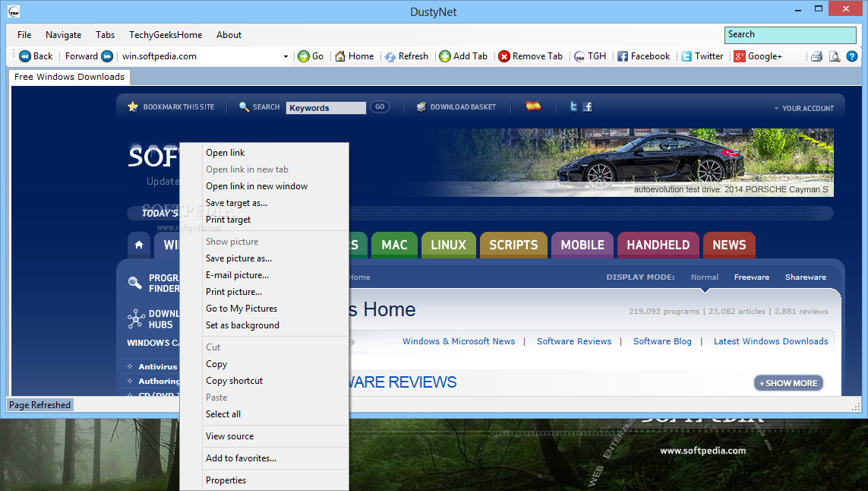This screenshot has height=491, width=868.
Task: Open the NEWS category tab
Action: pyautogui.click(x=729, y=245)
